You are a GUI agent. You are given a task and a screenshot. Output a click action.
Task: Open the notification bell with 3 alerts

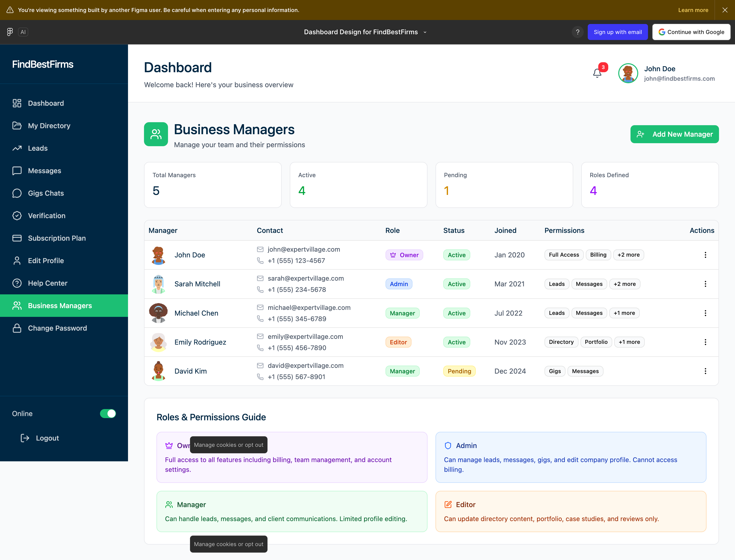click(x=597, y=73)
